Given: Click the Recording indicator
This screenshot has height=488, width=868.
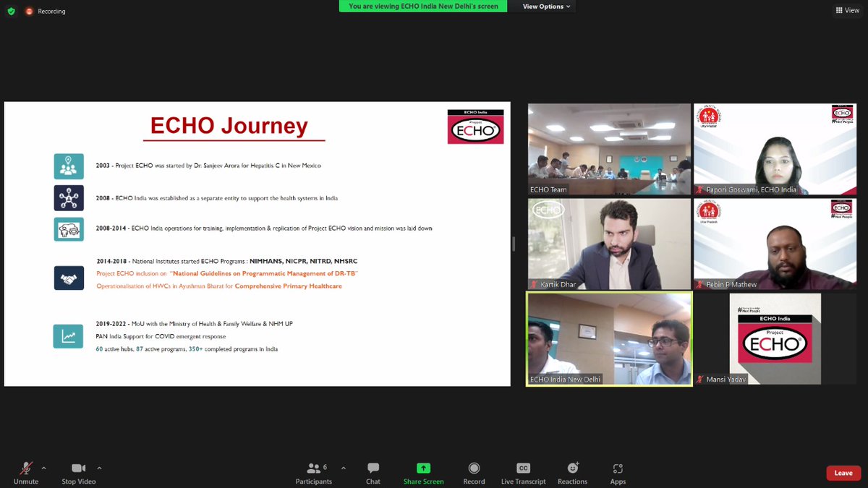Looking at the screenshot, I should (x=47, y=12).
